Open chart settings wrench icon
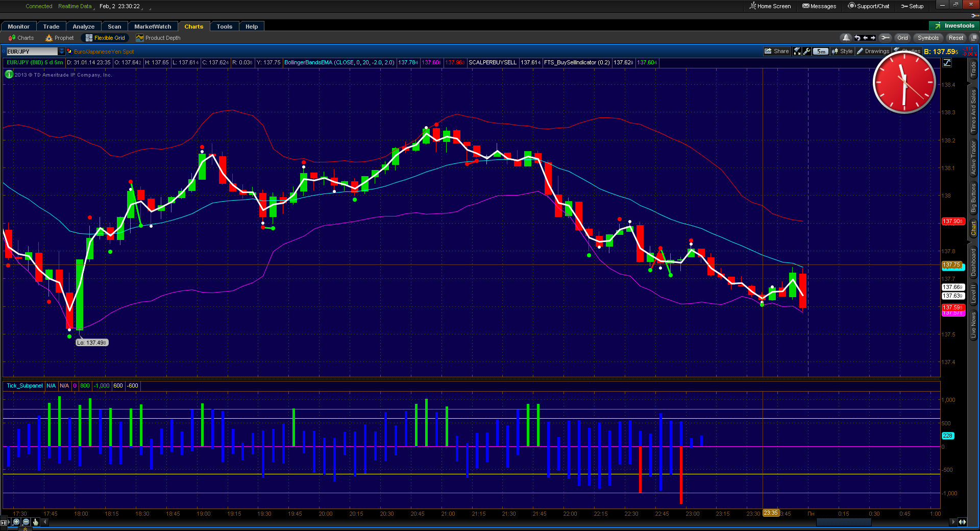Screen dimensions: 980x531 pos(807,51)
